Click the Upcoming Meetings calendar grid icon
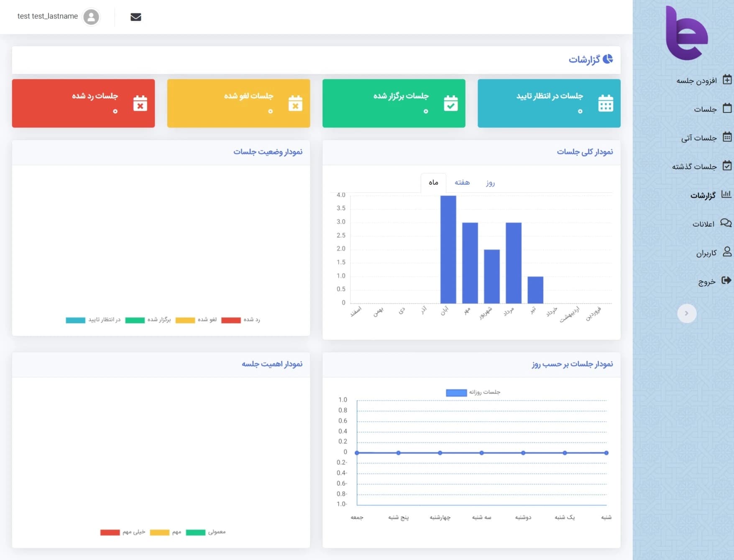Screen dimensions: 734x560 point(727,137)
